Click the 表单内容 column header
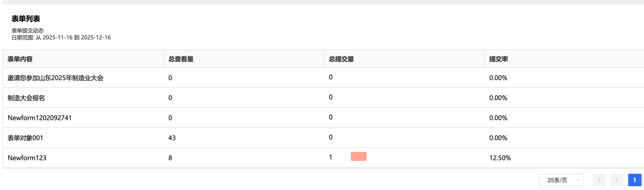644x190 pixels. [20, 59]
